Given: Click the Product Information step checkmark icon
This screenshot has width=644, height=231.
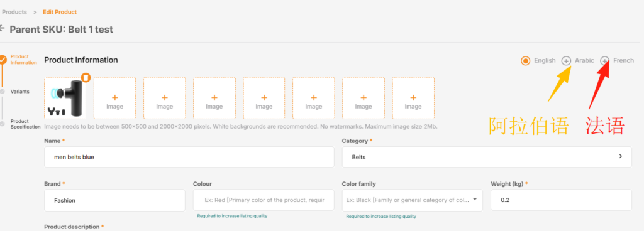Looking at the screenshot, I should pyautogui.click(x=3, y=60).
